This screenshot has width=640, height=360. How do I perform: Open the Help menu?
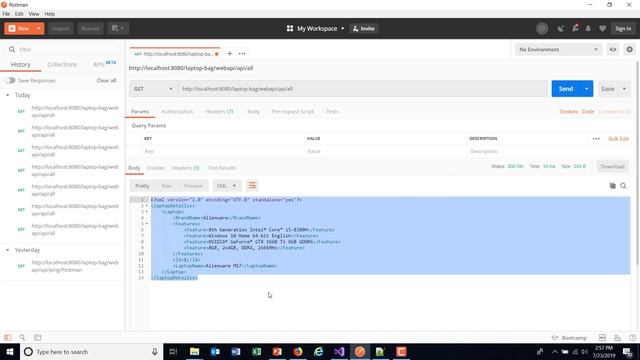click(x=50, y=14)
